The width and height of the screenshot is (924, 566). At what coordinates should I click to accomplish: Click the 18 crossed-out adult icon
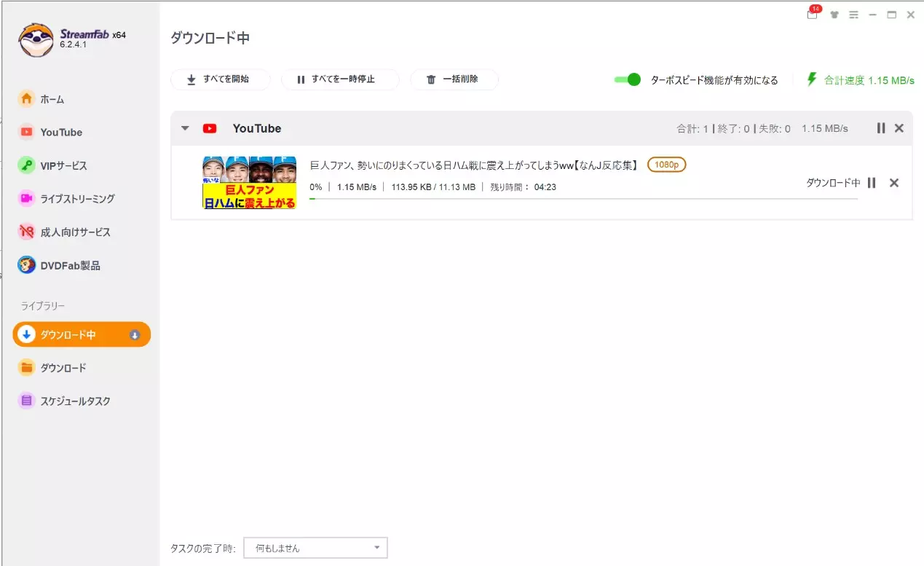point(26,232)
